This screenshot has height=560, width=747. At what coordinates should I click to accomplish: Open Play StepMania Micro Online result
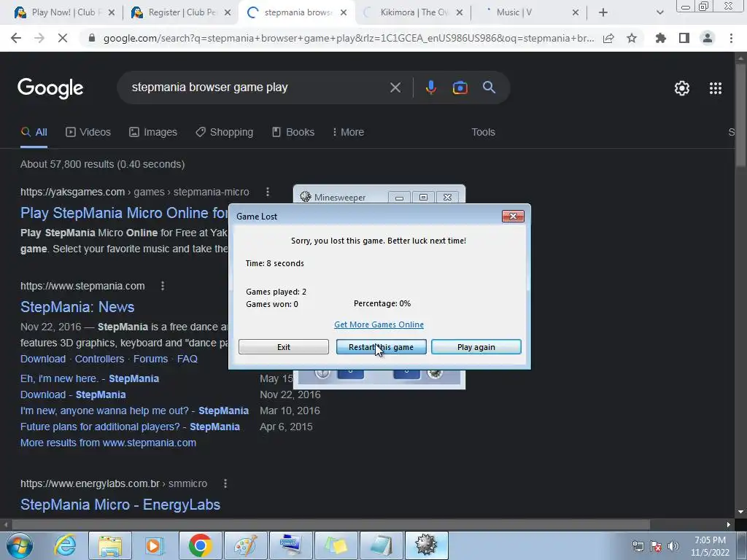click(124, 213)
